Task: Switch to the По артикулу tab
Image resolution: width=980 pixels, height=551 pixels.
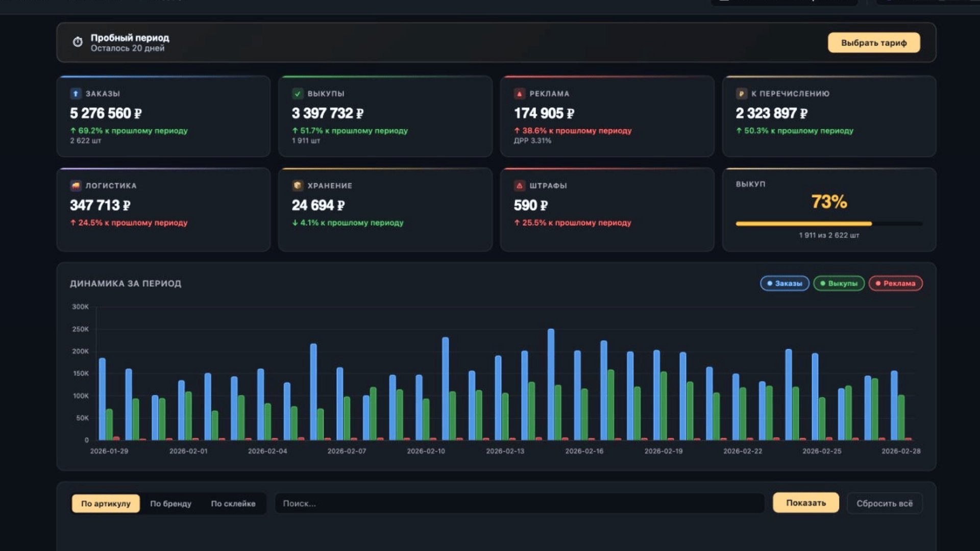Action: point(106,503)
